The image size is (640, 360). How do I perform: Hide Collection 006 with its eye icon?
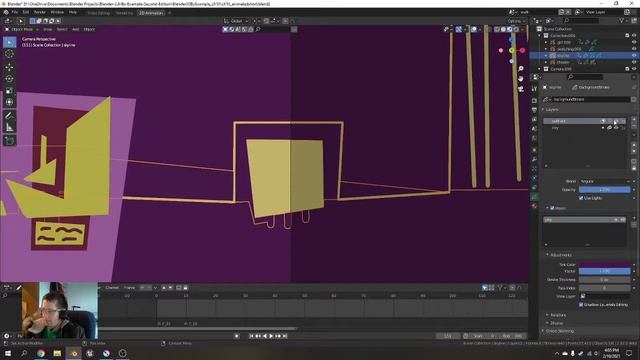[x=634, y=36]
